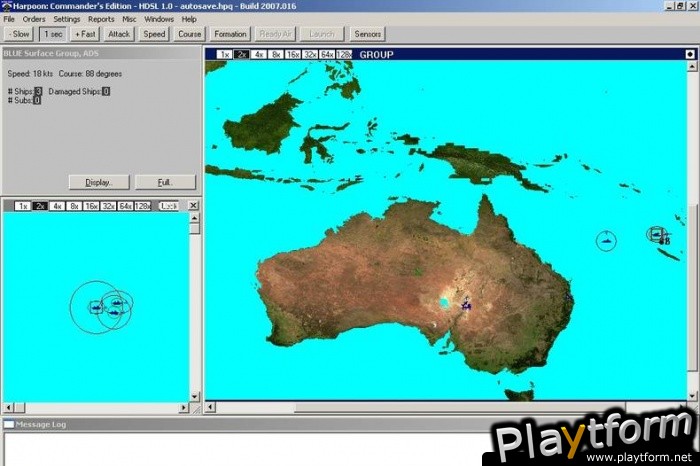Open the Formation editor button
The image size is (700, 466).
(230, 34)
